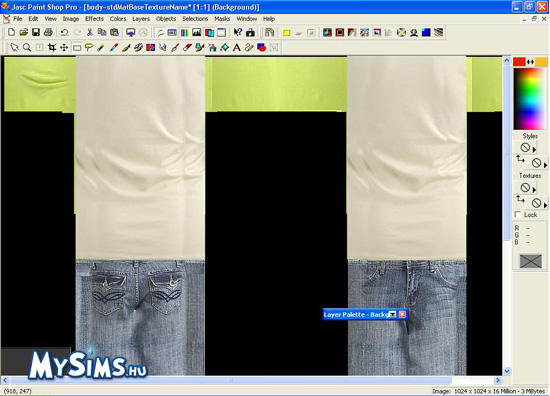Image resolution: width=550 pixels, height=396 pixels.
Task: Swap foreground and background colors arrow
Action: click(530, 62)
